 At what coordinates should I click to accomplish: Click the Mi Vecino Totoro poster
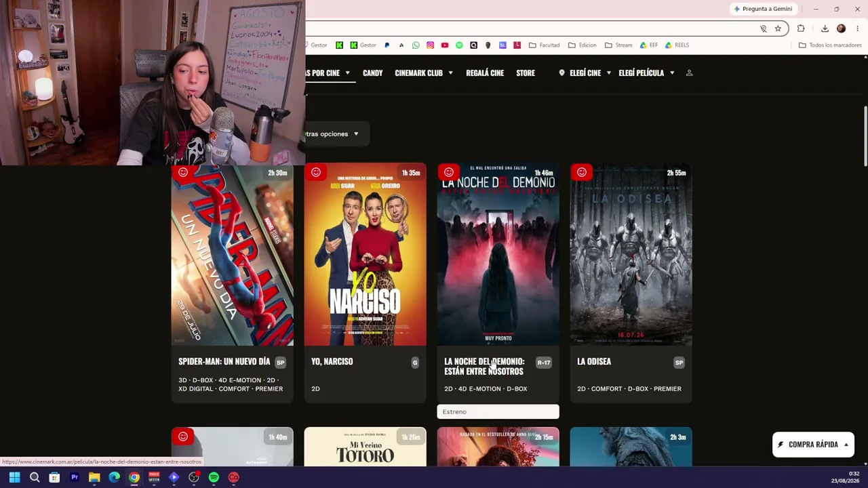point(366,447)
